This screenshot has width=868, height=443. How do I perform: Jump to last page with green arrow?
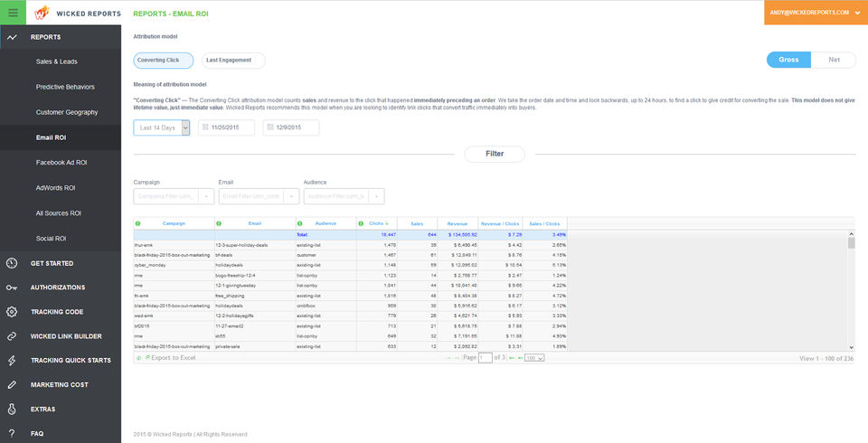click(520, 358)
